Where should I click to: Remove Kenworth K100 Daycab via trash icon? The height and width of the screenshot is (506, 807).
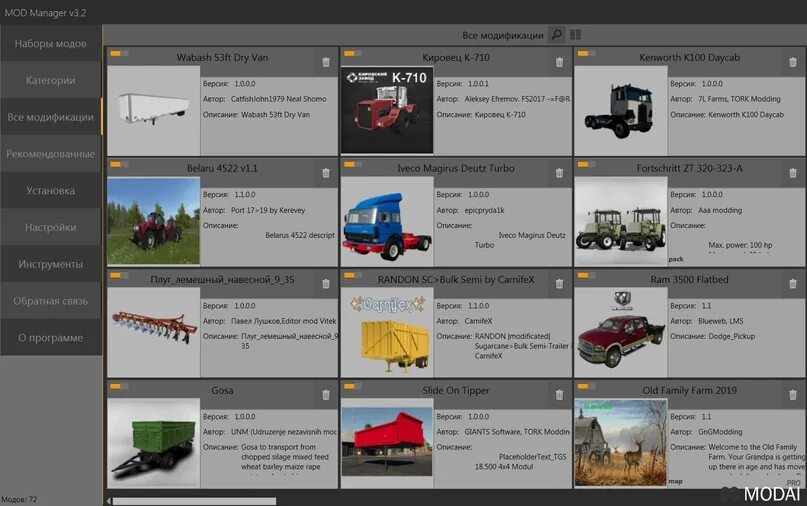pyautogui.click(x=793, y=62)
